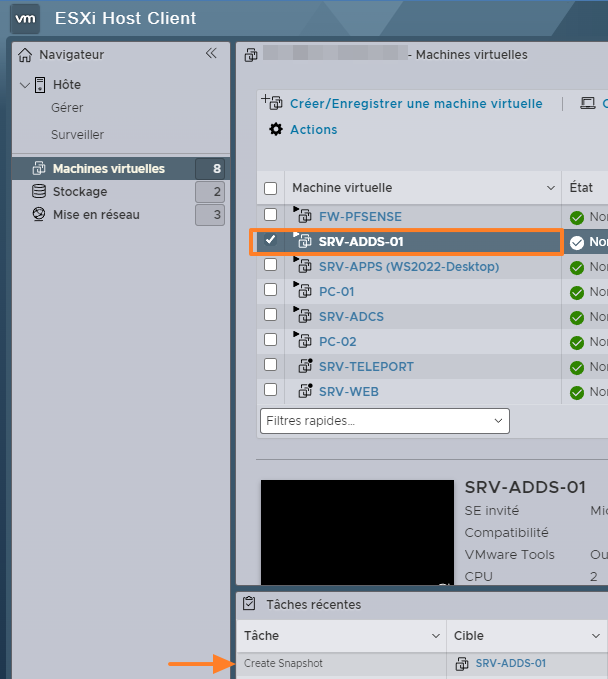
Task: Select Hôte in navigator
Action: pyautogui.click(x=67, y=84)
